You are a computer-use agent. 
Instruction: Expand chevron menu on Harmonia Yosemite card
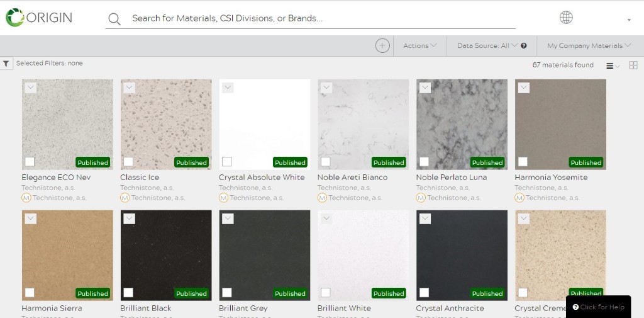[x=524, y=88]
